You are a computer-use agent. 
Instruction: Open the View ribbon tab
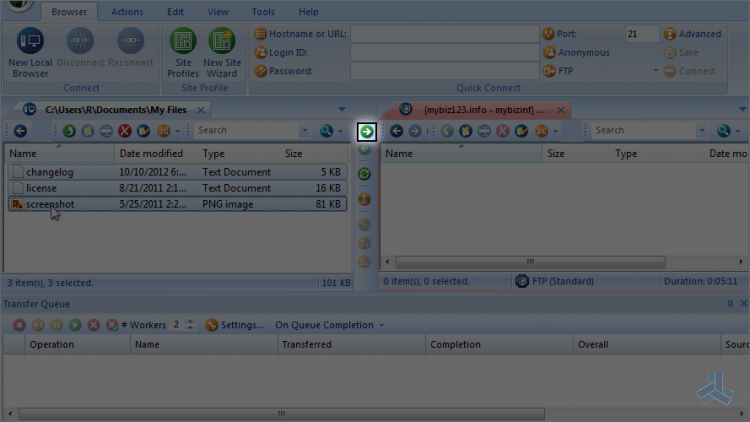click(218, 12)
